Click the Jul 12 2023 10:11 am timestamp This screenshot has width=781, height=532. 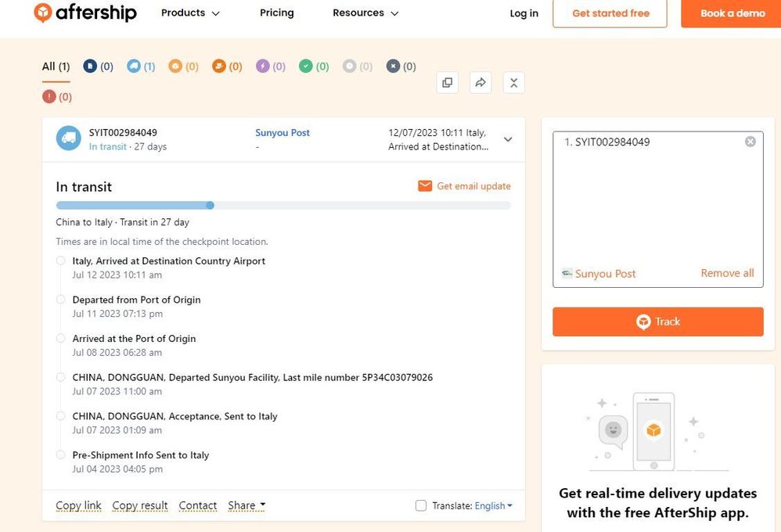coord(117,275)
